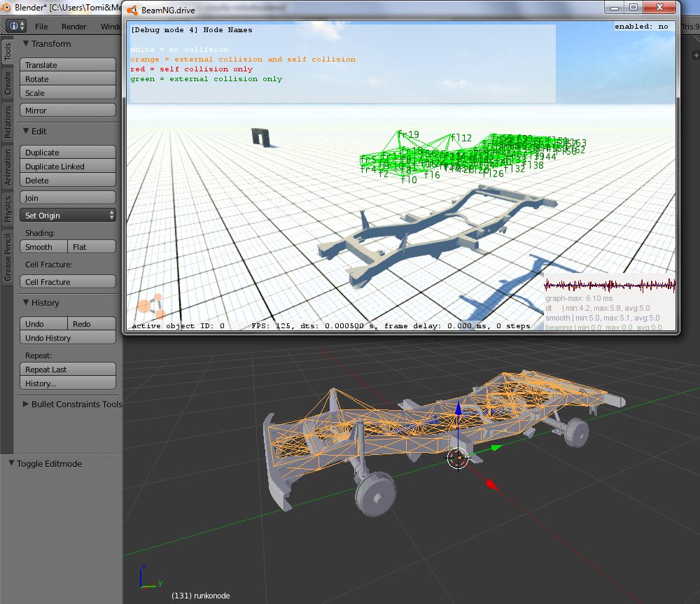
Task: Switch to the Create tab
Action: coord(7,83)
